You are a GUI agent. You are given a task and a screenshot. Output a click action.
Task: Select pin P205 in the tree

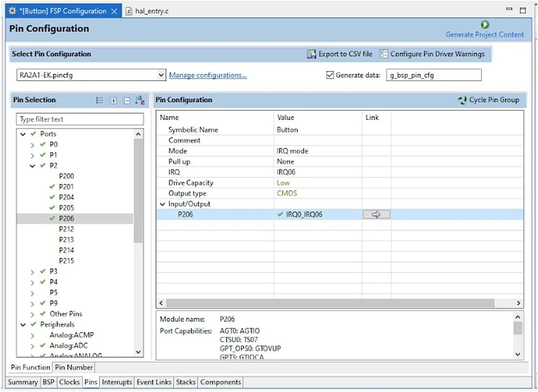click(x=66, y=208)
